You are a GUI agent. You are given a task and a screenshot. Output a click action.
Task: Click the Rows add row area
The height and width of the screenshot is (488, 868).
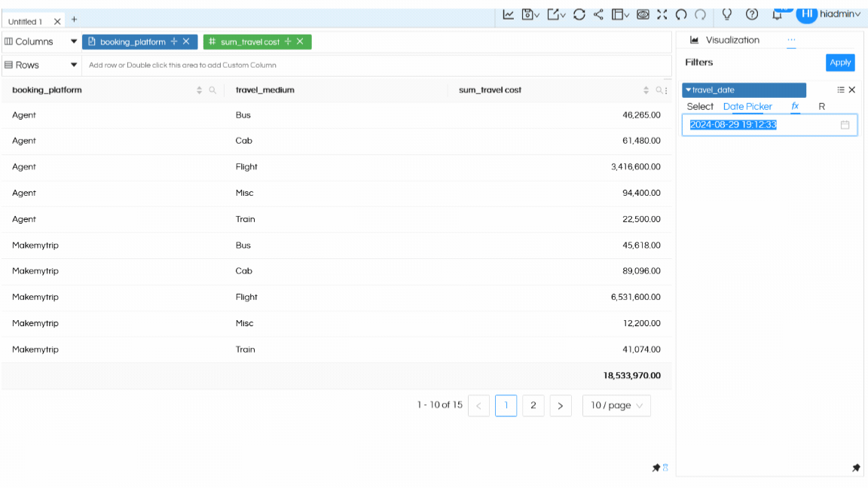pyautogui.click(x=377, y=66)
